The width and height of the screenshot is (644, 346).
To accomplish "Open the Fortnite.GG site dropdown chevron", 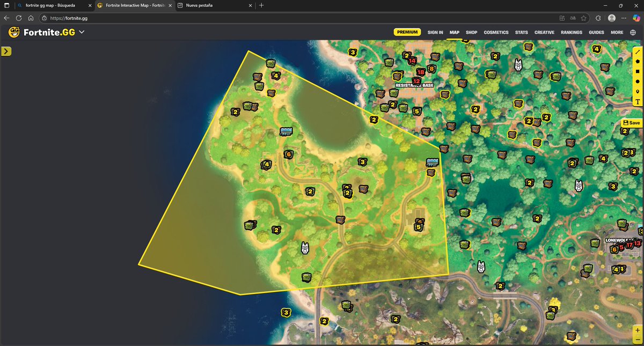I will coord(82,32).
